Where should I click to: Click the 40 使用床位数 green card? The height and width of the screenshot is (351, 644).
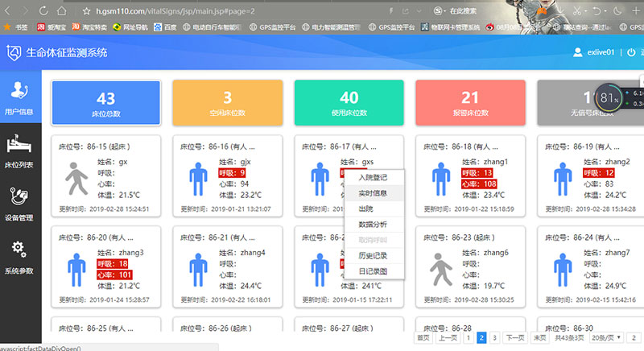click(349, 102)
